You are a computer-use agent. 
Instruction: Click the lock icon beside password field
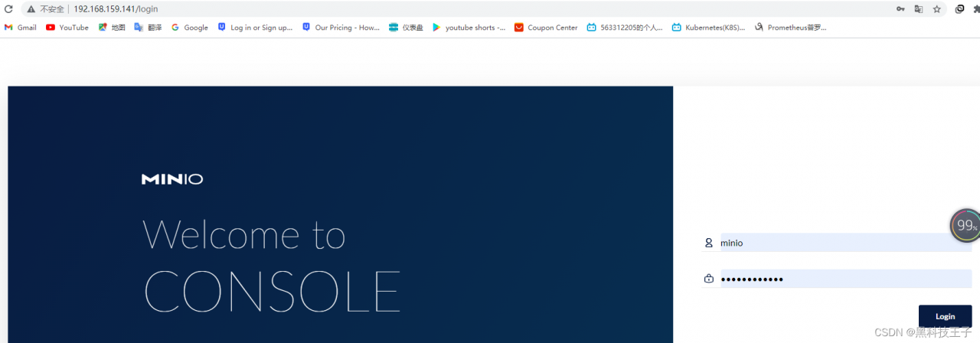click(709, 279)
